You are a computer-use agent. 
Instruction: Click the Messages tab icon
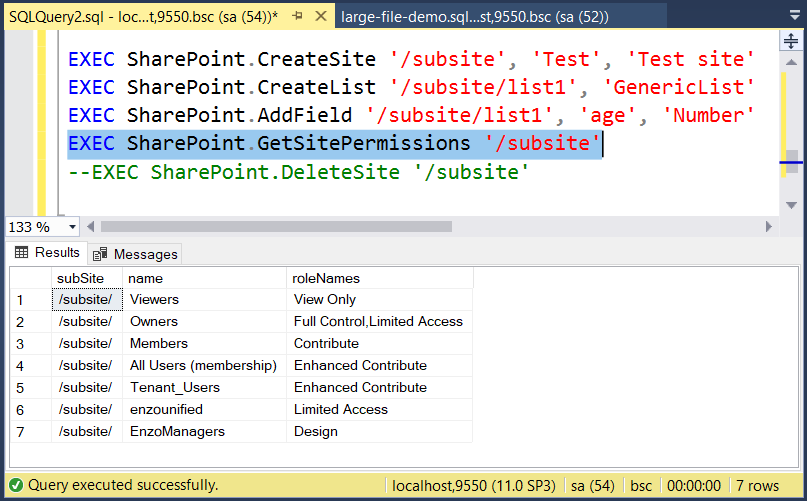[x=100, y=254]
